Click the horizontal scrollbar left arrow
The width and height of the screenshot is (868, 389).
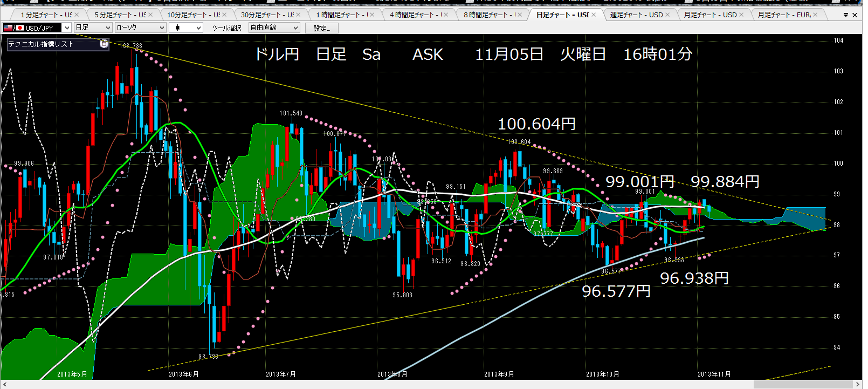pos(5,384)
